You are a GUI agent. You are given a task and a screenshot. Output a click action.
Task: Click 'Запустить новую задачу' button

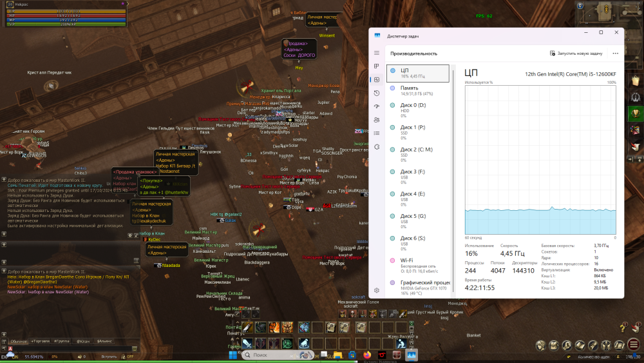pyautogui.click(x=576, y=54)
